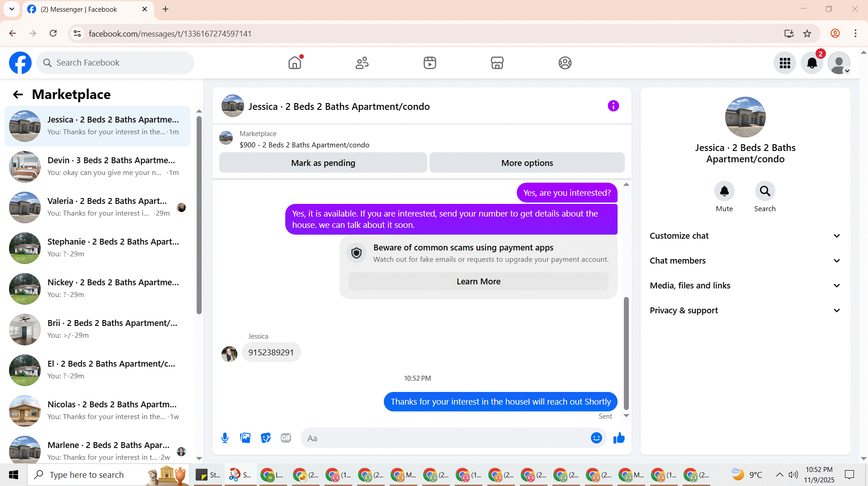Click Learn More in scam warning
The width and height of the screenshot is (868, 486).
[478, 282]
